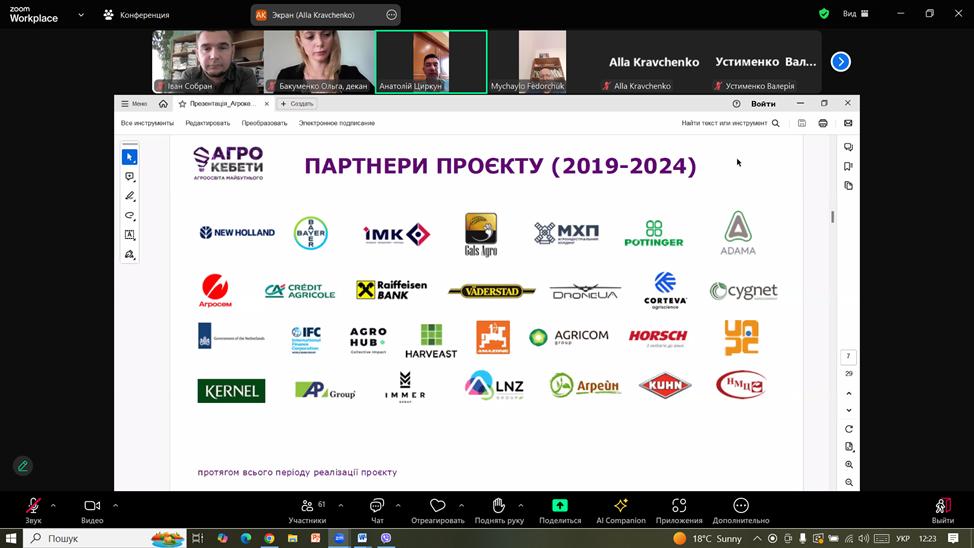
Task: Go to previous page with up arrow
Action: point(849,393)
